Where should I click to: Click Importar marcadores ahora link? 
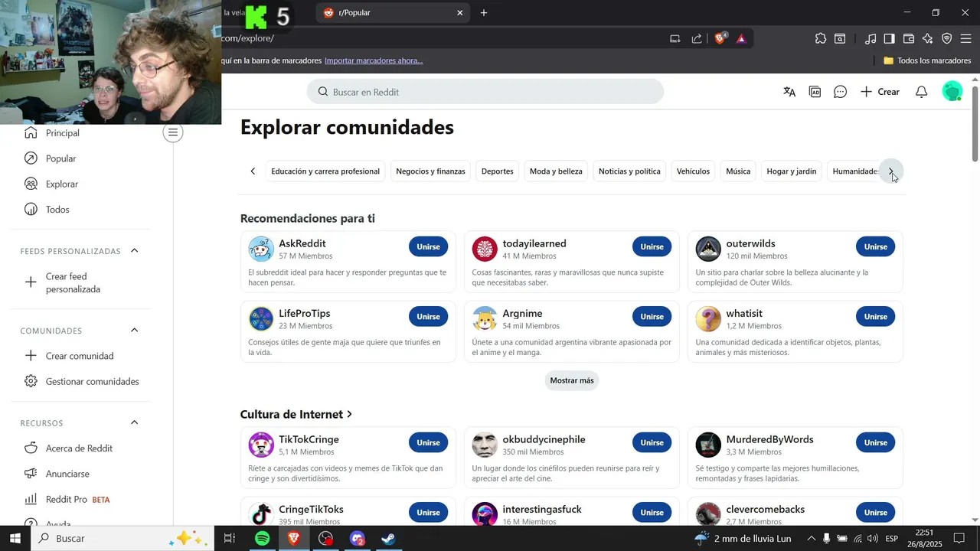374,60
